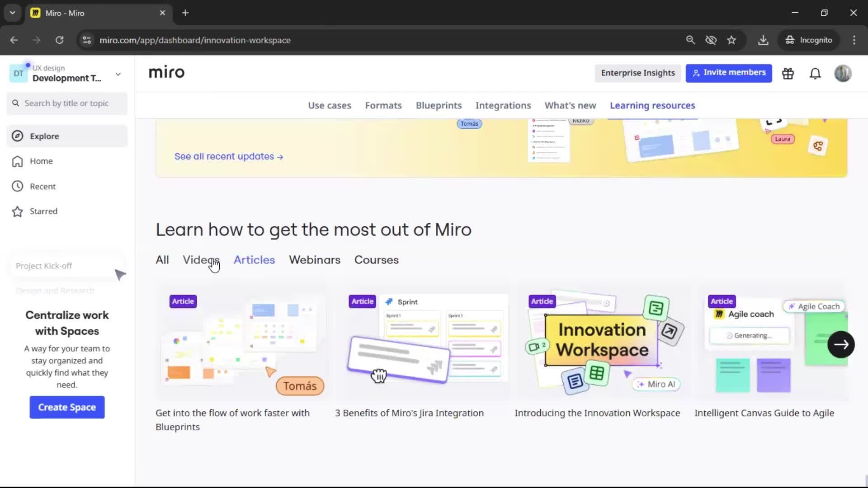Image resolution: width=868 pixels, height=488 pixels.
Task: Click the Miro AI chip on thumbnail
Action: click(x=656, y=384)
